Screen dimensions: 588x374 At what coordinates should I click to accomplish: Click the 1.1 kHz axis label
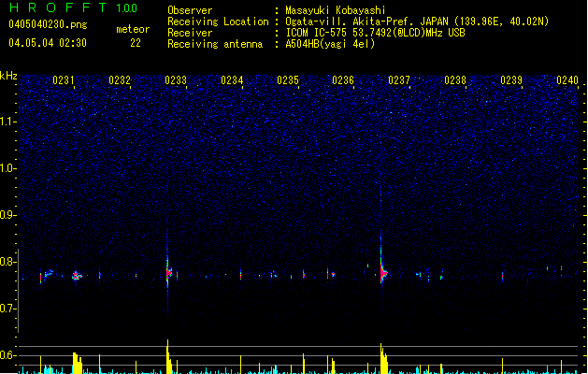7,122
